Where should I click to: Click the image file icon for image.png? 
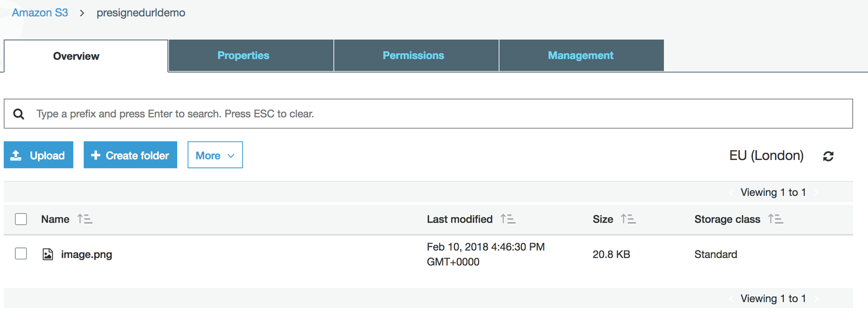click(48, 255)
